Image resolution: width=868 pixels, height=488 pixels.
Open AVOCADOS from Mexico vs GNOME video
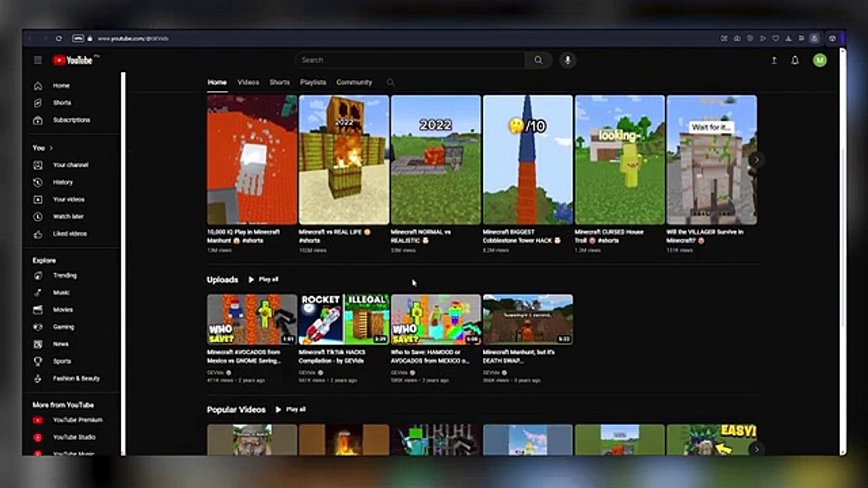tap(252, 319)
